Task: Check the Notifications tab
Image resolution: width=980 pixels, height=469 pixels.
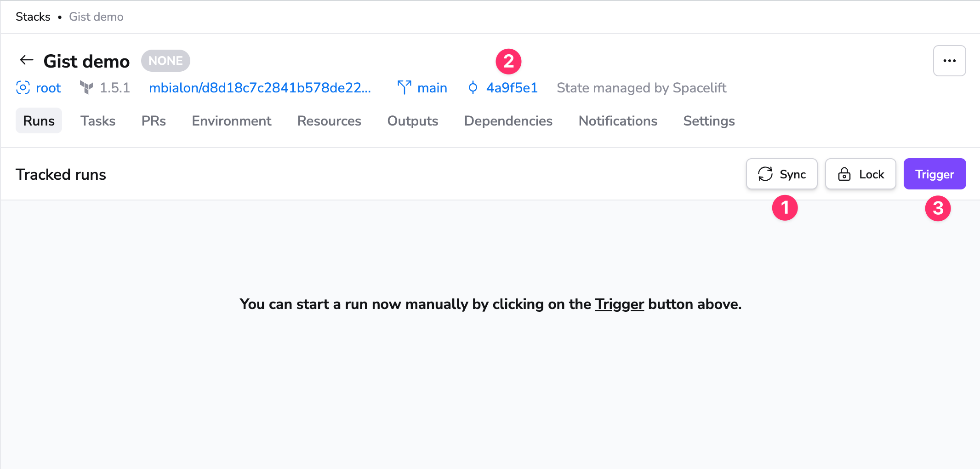Action: point(618,121)
